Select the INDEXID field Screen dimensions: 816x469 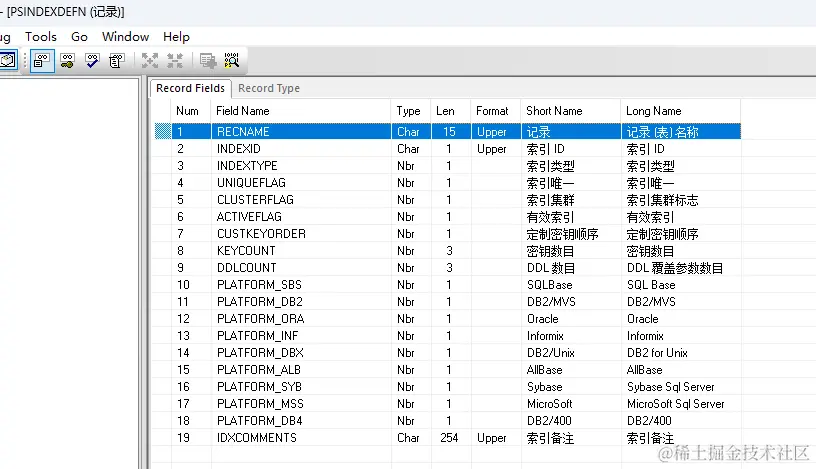tap(238, 149)
